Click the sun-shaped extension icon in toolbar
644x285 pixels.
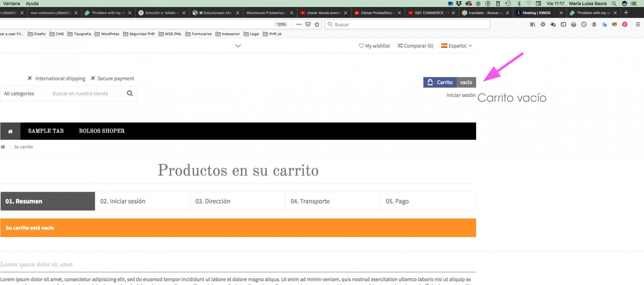click(x=543, y=24)
